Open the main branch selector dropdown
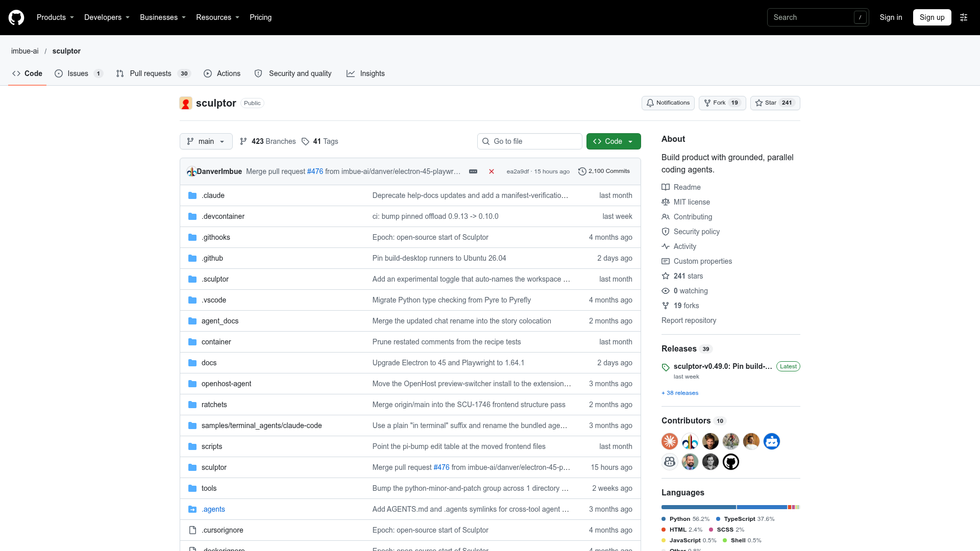The width and height of the screenshot is (980, 551). 206,141
